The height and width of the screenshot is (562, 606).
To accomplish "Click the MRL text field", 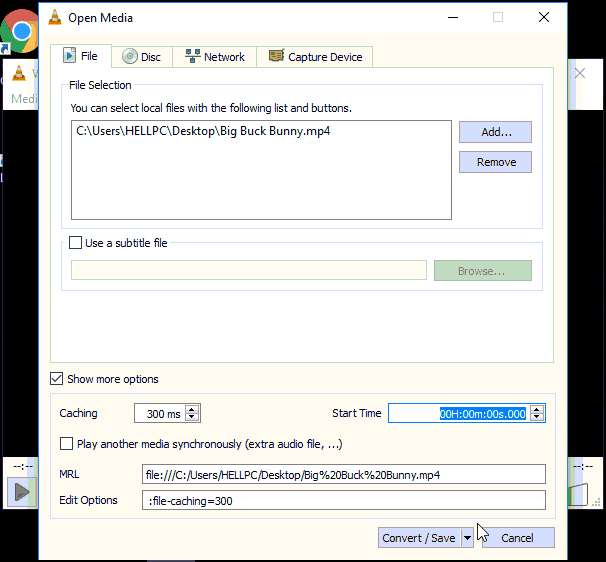I will 344,474.
